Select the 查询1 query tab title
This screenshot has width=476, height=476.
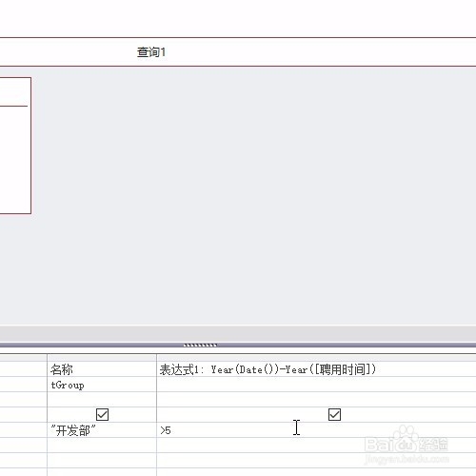151,52
